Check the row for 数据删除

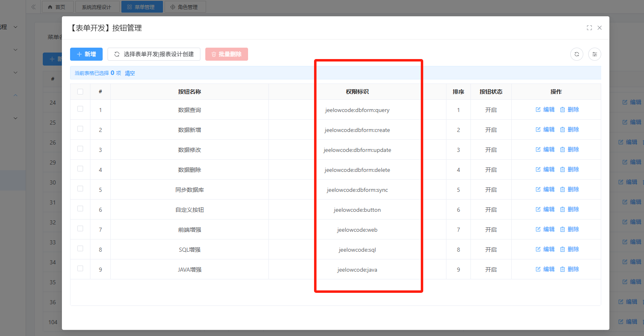pos(80,169)
